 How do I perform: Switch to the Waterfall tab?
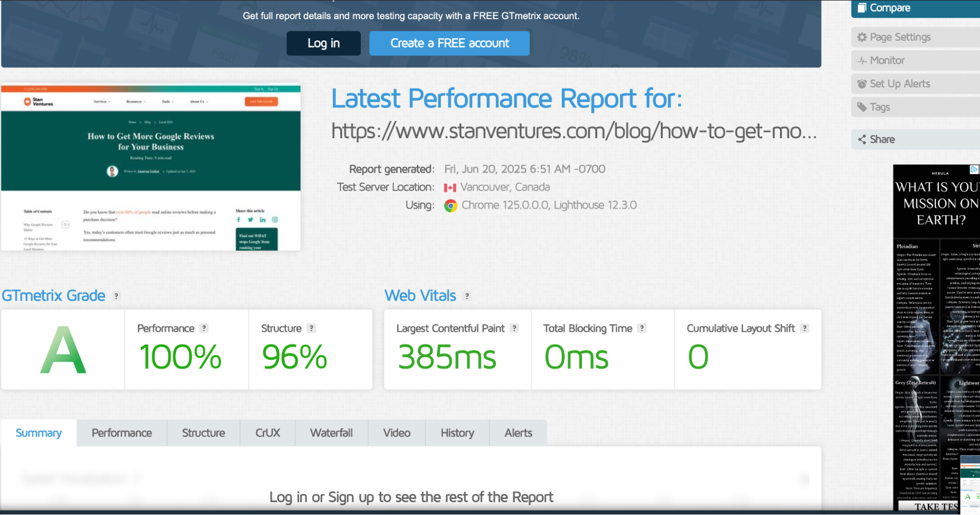pyautogui.click(x=331, y=433)
